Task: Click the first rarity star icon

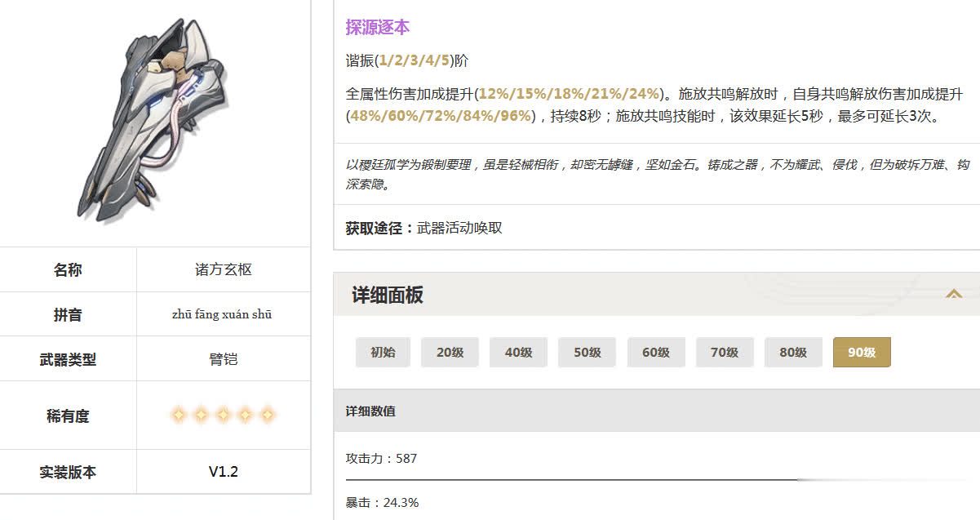Action: click(179, 416)
